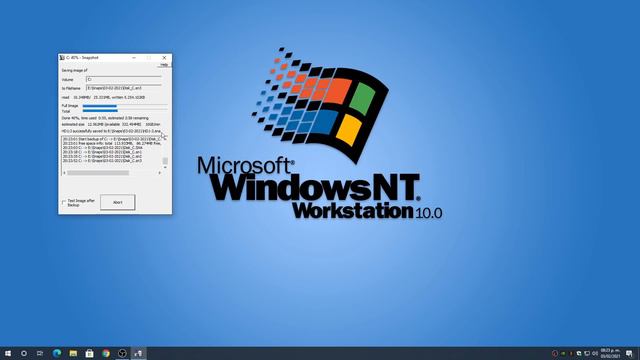Open Task View on taskbar
Image resolution: width=640 pixels, height=360 pixels.
[40, 353]
